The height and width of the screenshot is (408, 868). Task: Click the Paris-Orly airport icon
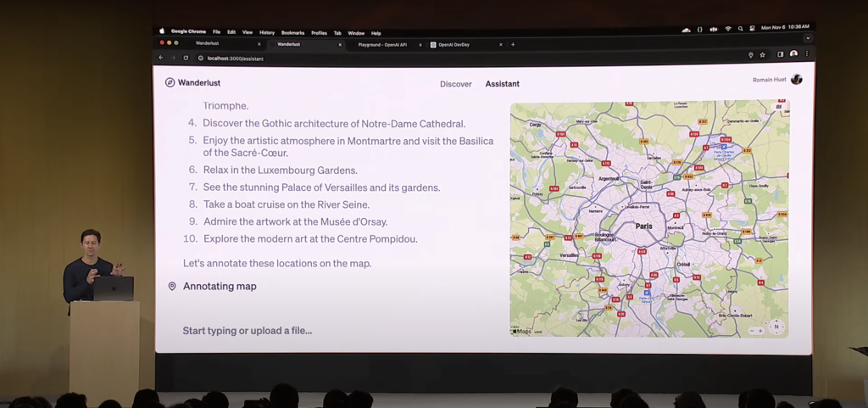647,293
